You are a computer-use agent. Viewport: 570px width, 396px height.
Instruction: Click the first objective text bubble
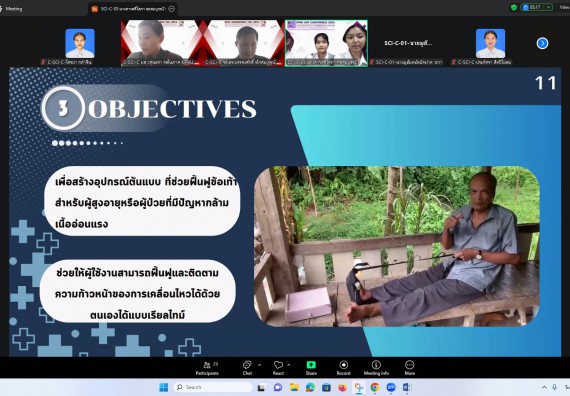[x=142, y=201]
